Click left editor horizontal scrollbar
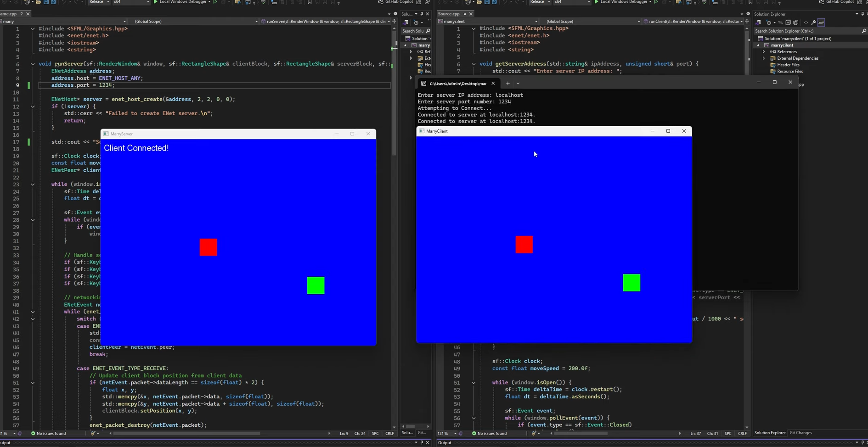Screen dimensions: 868x447 [x=187, y=433]
